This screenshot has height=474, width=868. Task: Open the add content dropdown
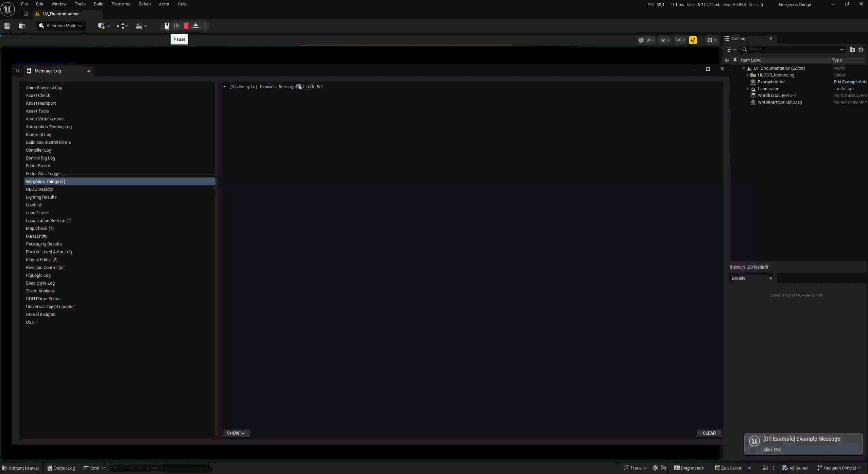104,26
